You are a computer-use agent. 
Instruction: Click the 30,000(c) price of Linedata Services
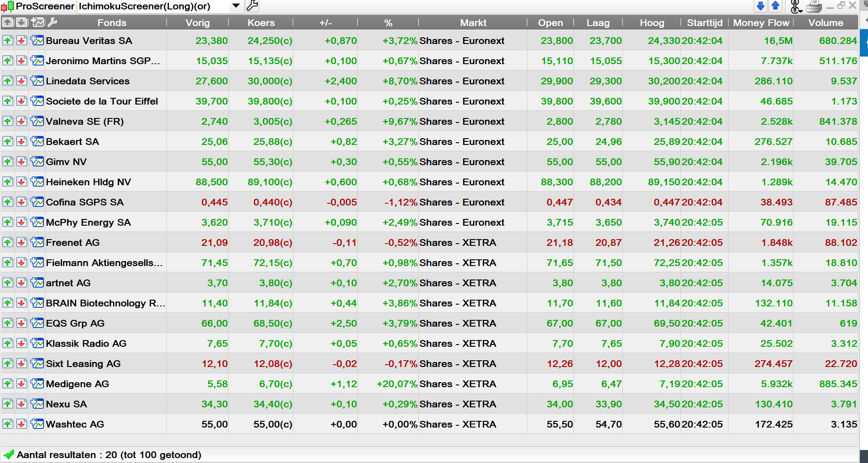pos(270,81)
